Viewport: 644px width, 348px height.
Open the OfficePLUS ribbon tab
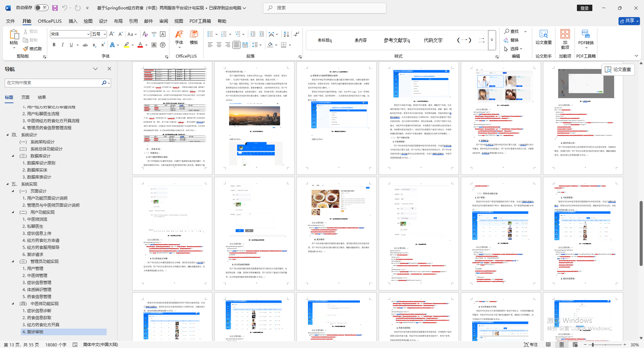(x=50, y=21)
